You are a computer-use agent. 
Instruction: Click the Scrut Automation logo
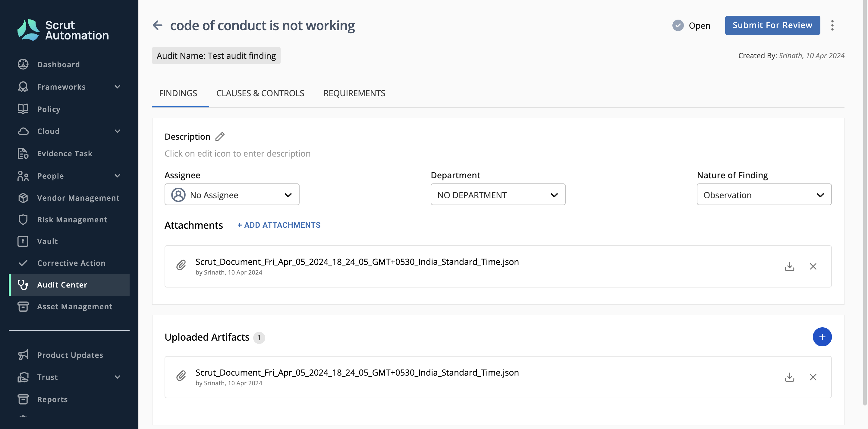pos(63,30)
